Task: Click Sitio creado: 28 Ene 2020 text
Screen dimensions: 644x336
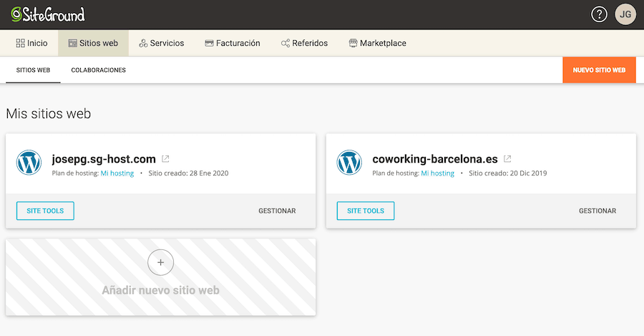Action: coord(188,173)
